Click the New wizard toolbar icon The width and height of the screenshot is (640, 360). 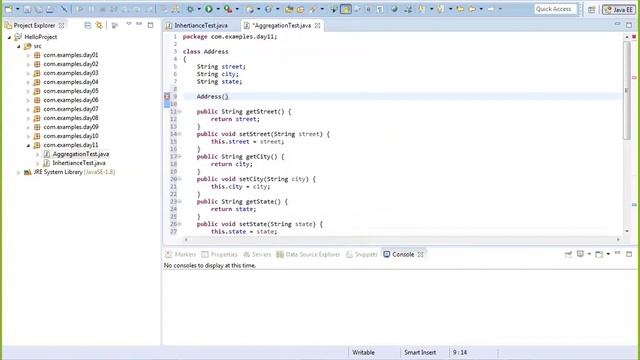pyautogui.click(x=9, y=9)
